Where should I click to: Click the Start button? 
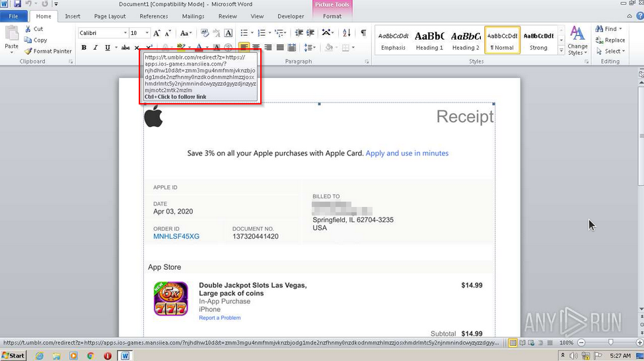[13, 356]
